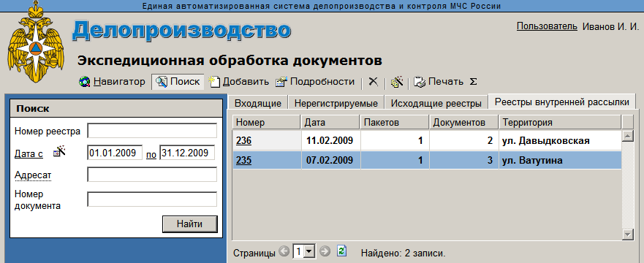Click the Документов column header

464,122
